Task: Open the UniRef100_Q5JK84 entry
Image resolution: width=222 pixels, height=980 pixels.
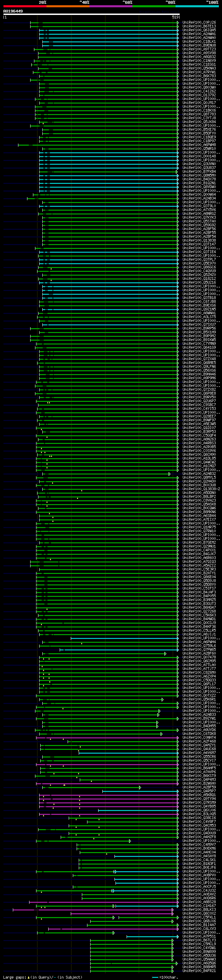Action: tap(199, 122)
